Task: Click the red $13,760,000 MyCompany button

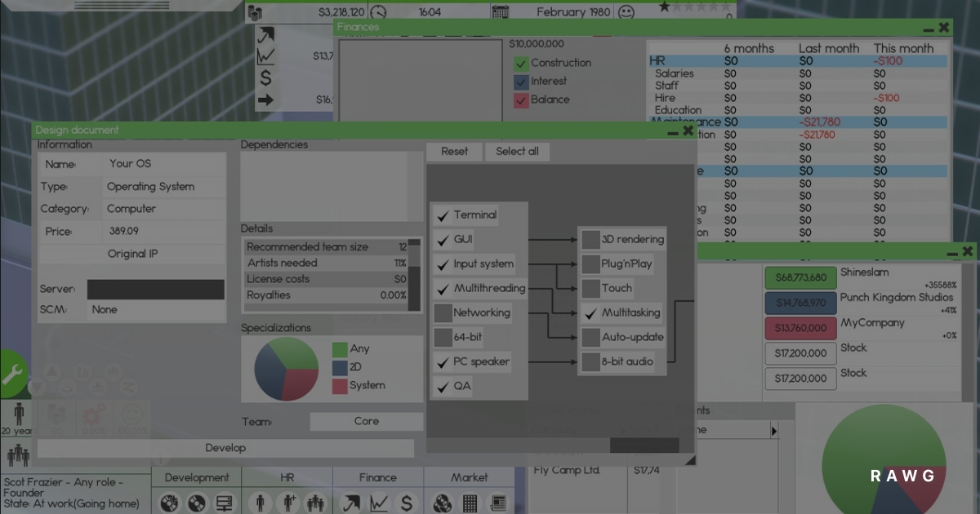Action: pyautogui.click(x=800, y=329)
